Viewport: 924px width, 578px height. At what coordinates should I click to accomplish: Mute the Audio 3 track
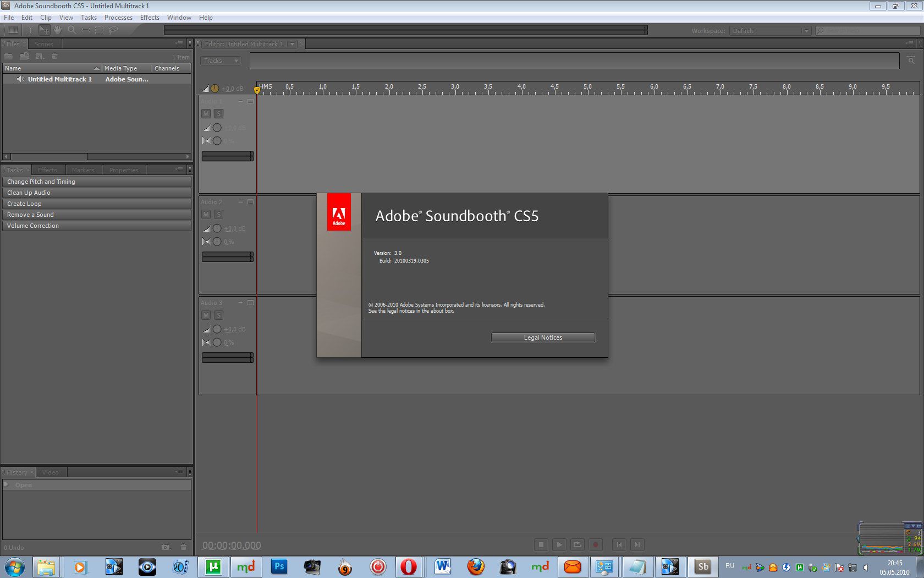coord(206,315)
